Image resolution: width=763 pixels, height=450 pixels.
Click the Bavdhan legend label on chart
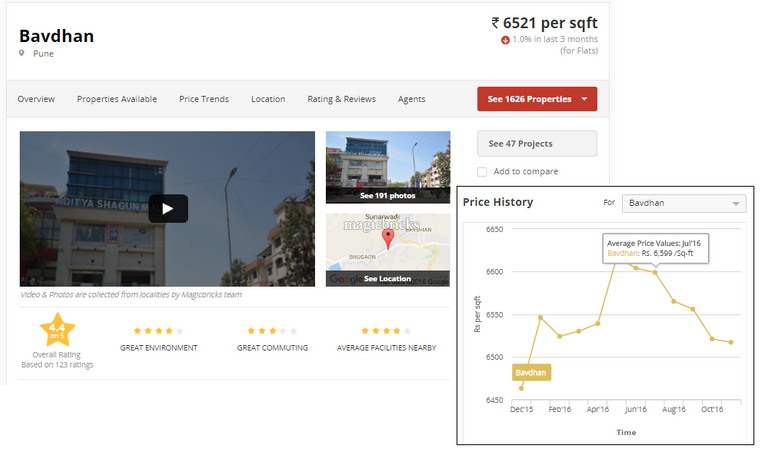(x=532, y=372)
